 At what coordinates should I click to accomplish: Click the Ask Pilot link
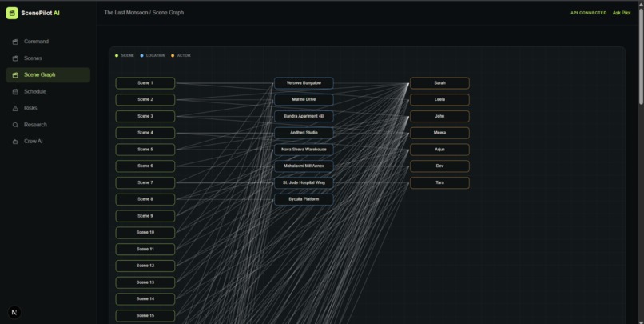[622, 13]
